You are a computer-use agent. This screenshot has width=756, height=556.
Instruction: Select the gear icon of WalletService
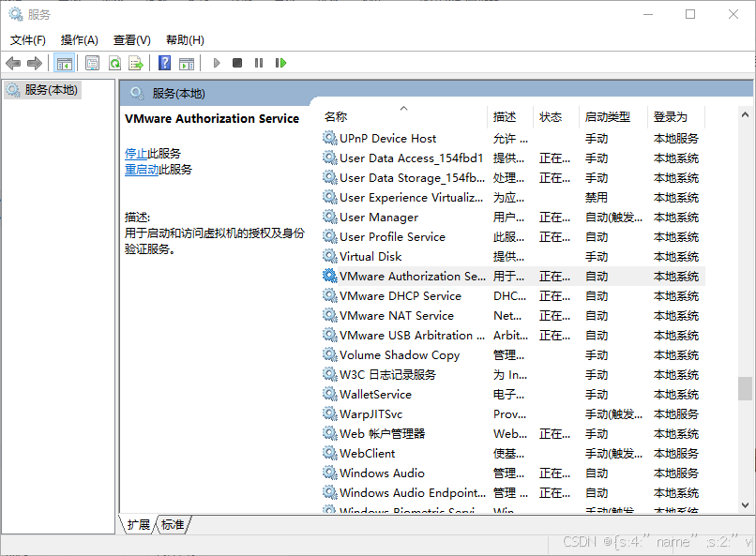click(330, 394)
